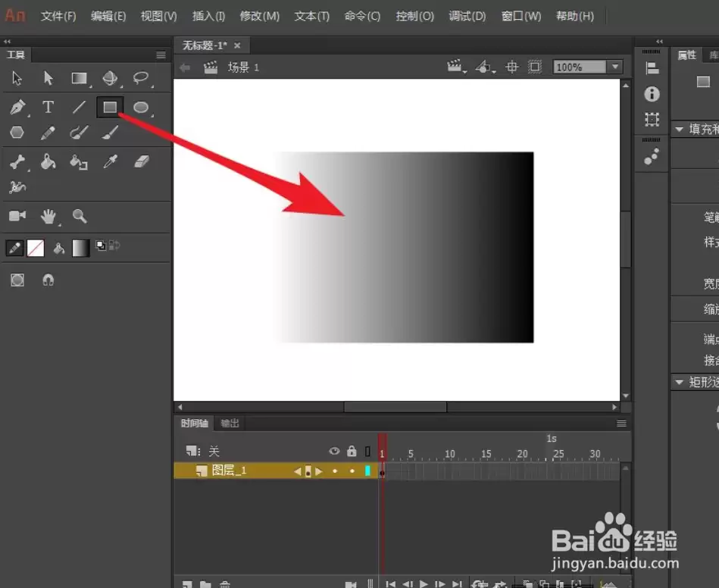Insert keyframe on 图层_1
The image size is (719, 588).
point(308,471)
